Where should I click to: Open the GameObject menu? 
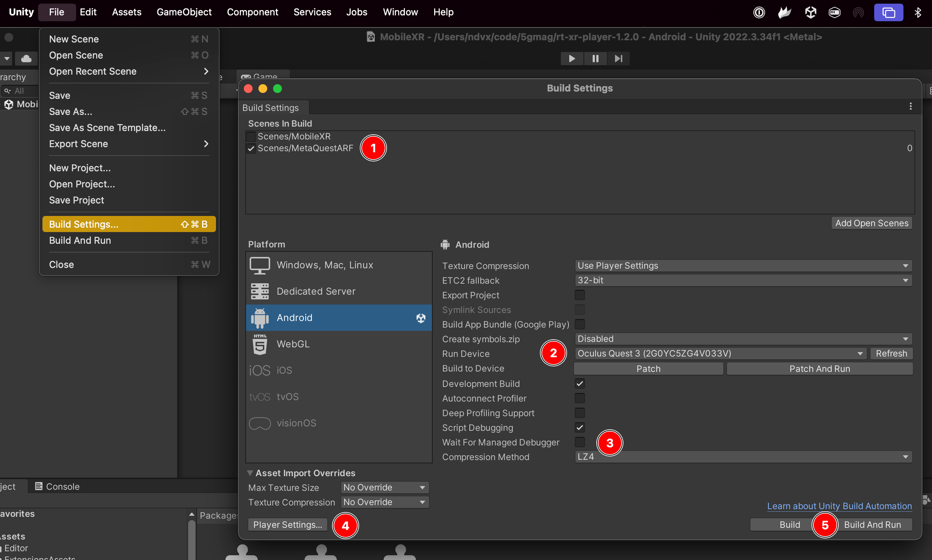point(184,12)
